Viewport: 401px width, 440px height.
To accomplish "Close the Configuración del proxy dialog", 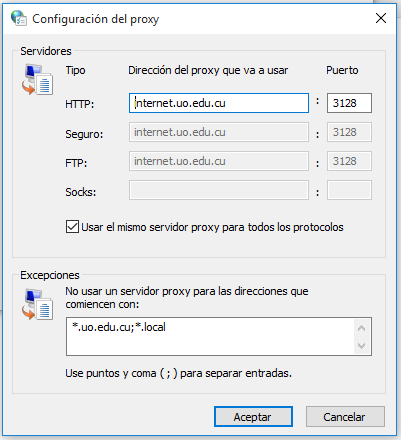I will 381,18.
